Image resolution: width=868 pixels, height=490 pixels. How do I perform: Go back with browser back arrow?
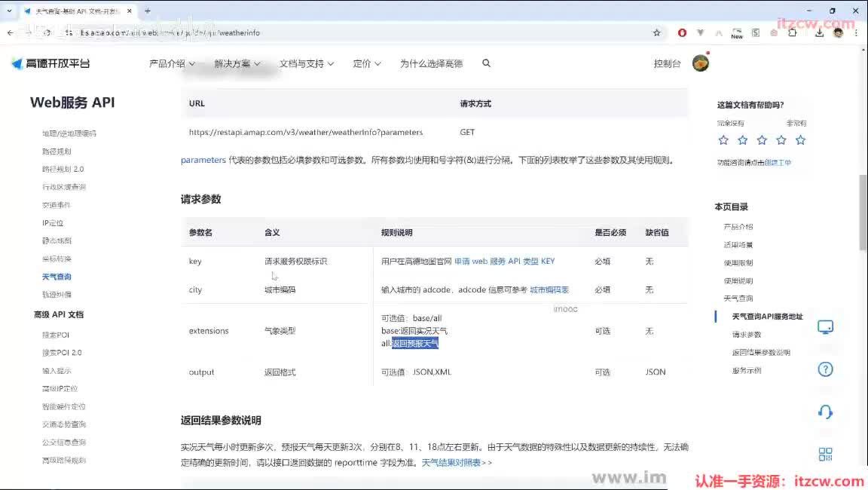11,32
